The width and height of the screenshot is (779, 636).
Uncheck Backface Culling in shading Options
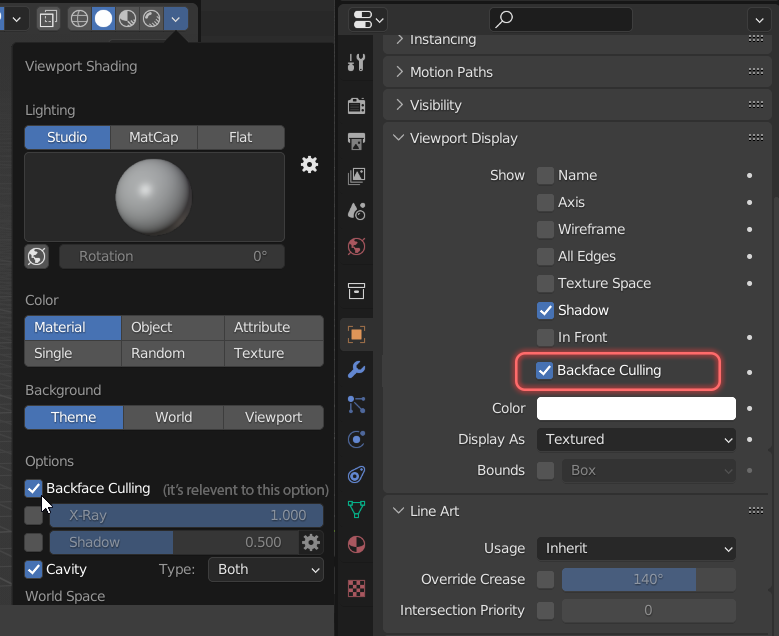click(33, 488)
